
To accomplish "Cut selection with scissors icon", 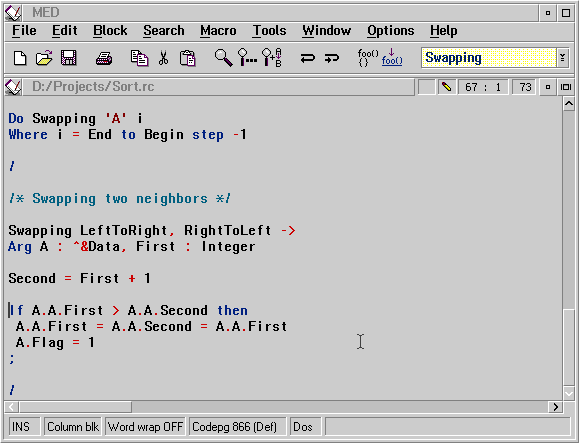I will pyautogui.click(x=163, y=58).
